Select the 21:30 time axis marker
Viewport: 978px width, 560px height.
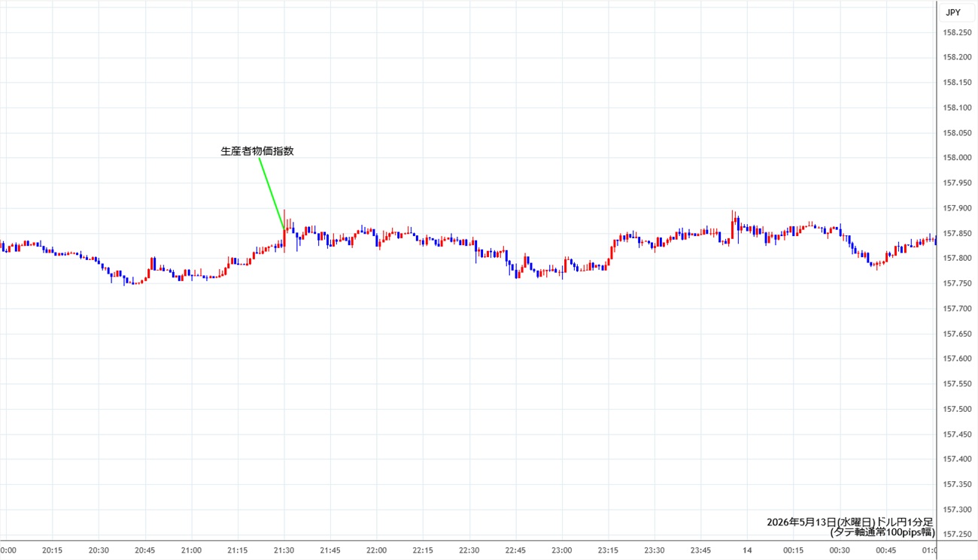284,550
